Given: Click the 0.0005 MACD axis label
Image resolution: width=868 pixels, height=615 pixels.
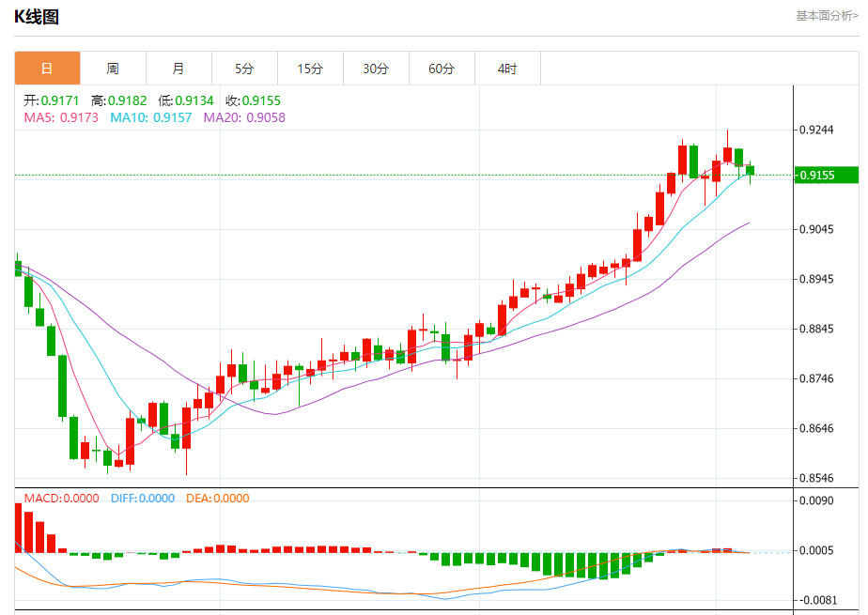Looking at the screenshot, I should pos(816,551).
